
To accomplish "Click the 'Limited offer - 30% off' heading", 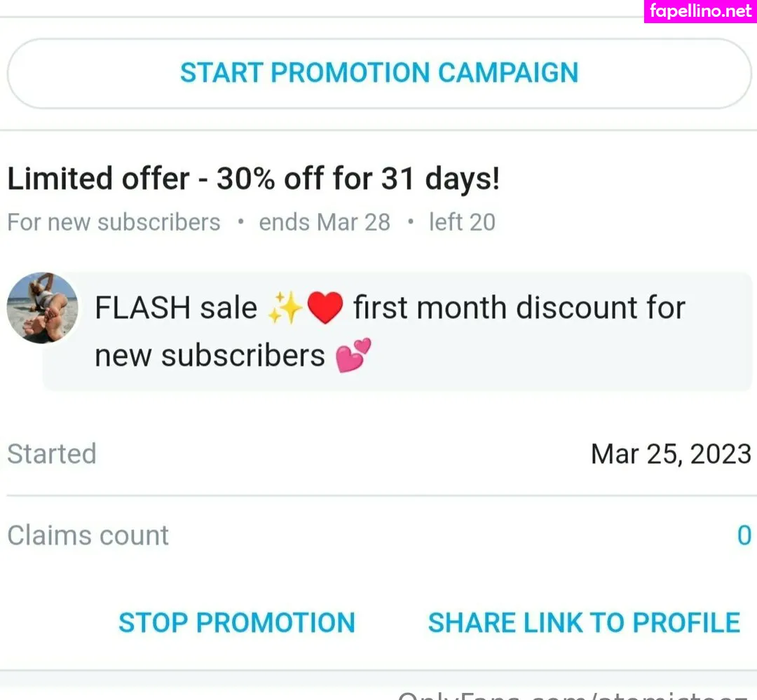I will [x=254, y=179].
